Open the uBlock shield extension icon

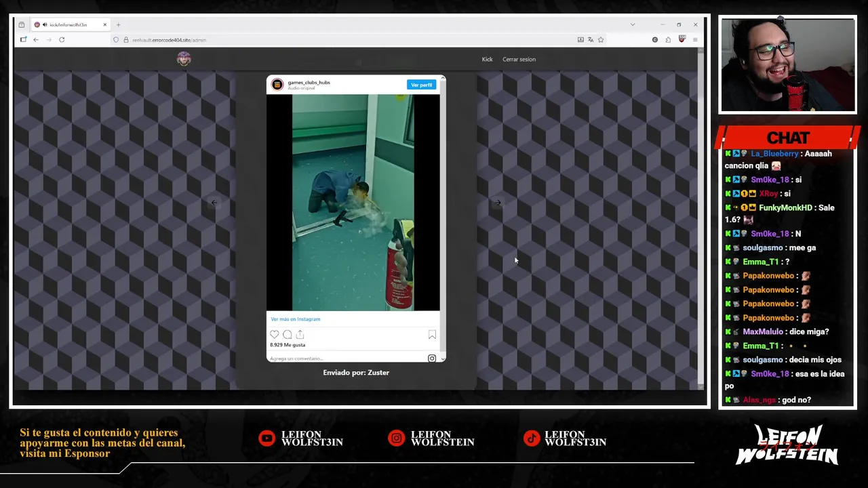coord(682,39)
